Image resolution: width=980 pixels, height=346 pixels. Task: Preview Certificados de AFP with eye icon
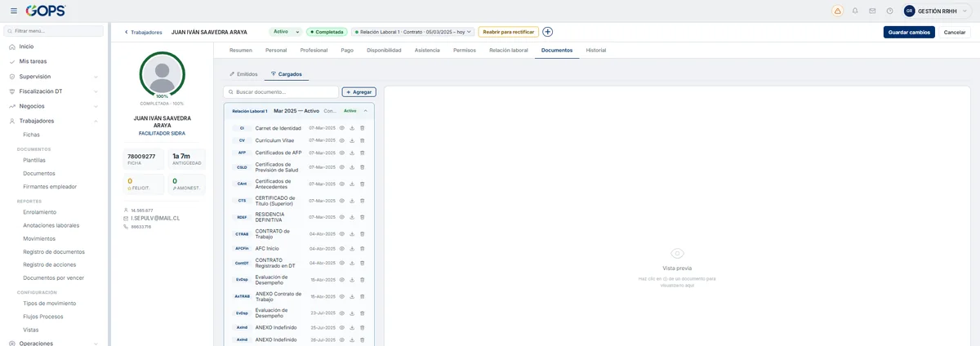point(342,153)
